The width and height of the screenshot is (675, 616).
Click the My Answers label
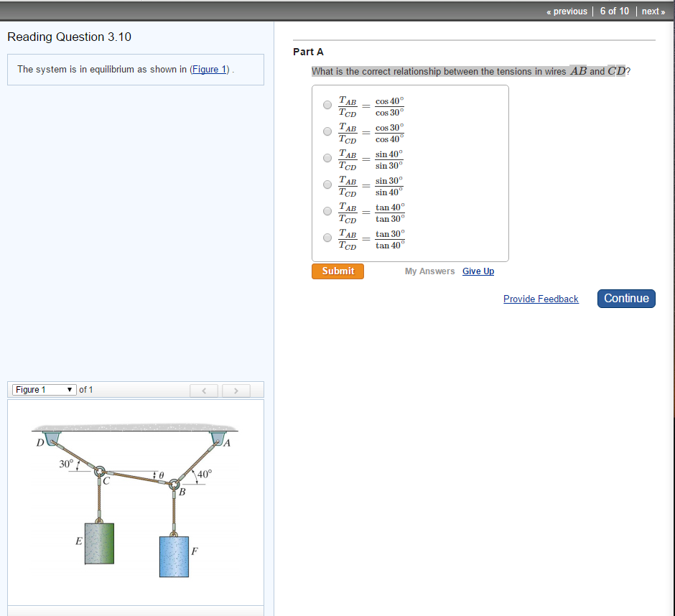click(429, 271)
